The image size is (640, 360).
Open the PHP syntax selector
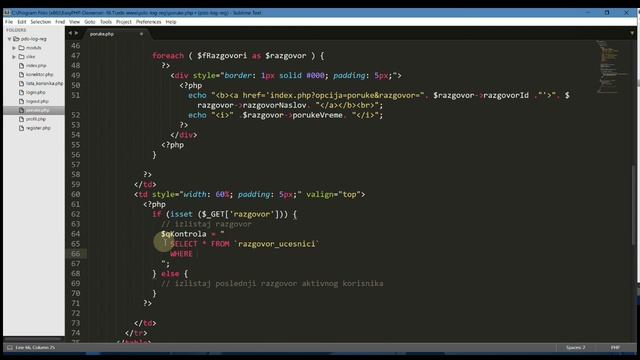[615, 348]
